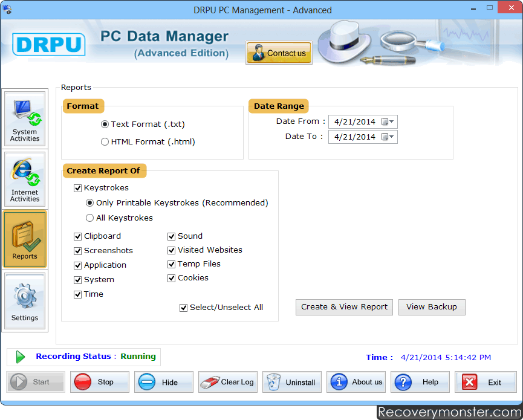Click Clear Log eraser button
The image size is (523, 420).
[x=228, y=382]
